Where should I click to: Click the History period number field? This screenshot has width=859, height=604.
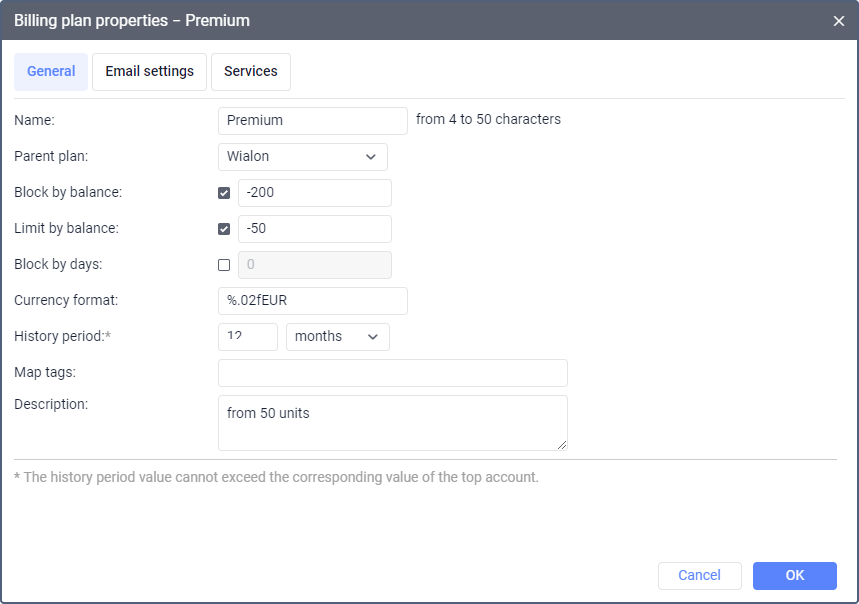247,337
